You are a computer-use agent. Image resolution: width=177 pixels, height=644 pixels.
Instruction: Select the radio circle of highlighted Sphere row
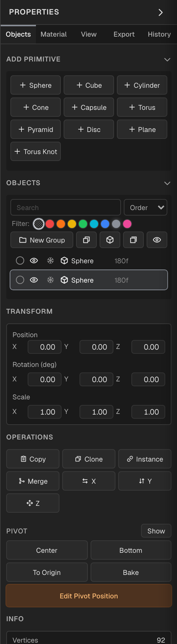point(20,280)
